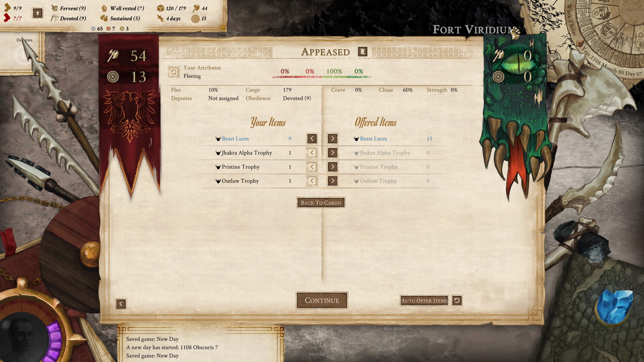The image size is (644, 362).
Task: Click the Sustained (5) food icon
Action: click(104, 18)
